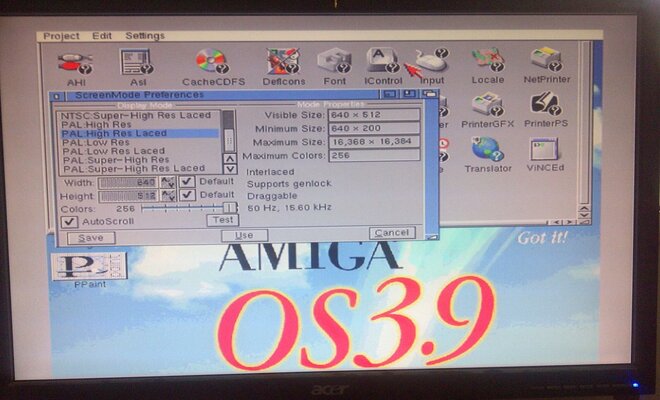Screen dimensions: 660x400
Task: Click display mode list scroll up arrow
Action: click(229, 159)
